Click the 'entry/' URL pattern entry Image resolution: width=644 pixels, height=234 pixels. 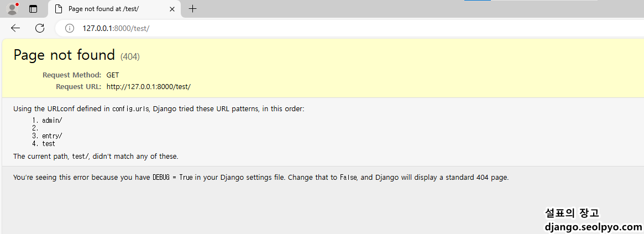point(52,136)
